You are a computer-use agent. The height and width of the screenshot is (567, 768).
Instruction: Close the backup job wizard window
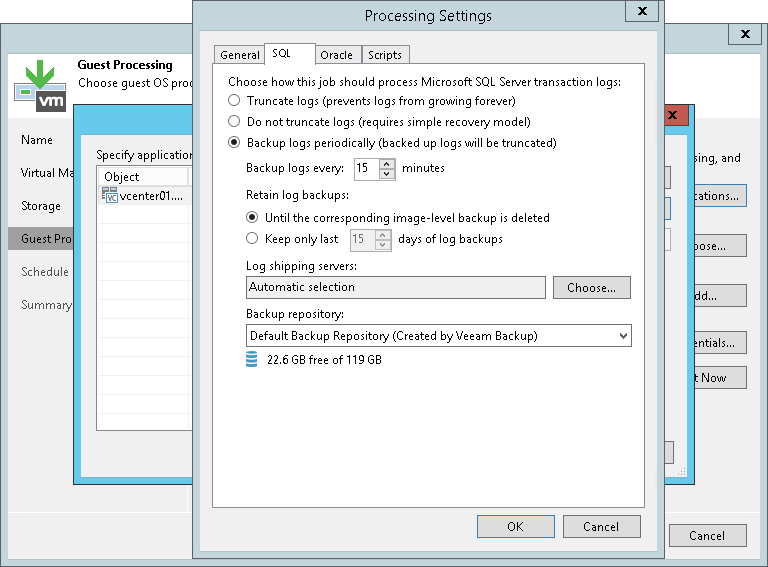745,34
